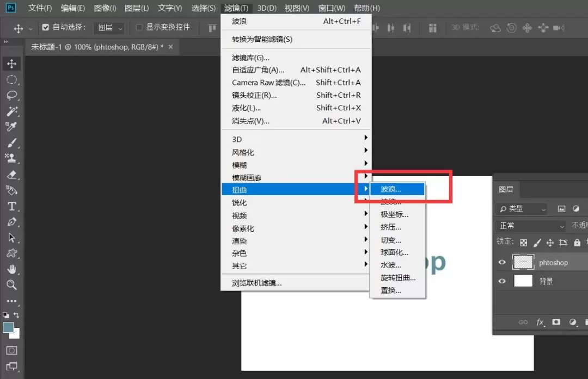
Task: Toggle the Auto-Select checkbox
Action: tap(45, 27)
